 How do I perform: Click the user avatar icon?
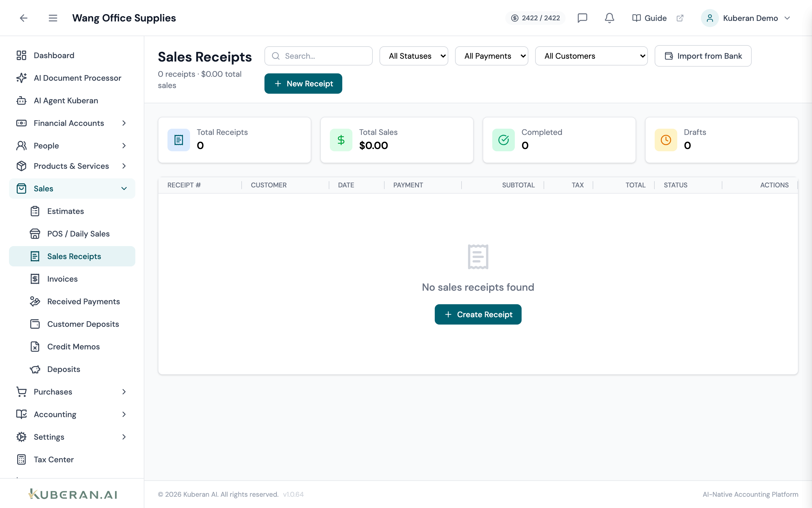[x=709, y=18]
